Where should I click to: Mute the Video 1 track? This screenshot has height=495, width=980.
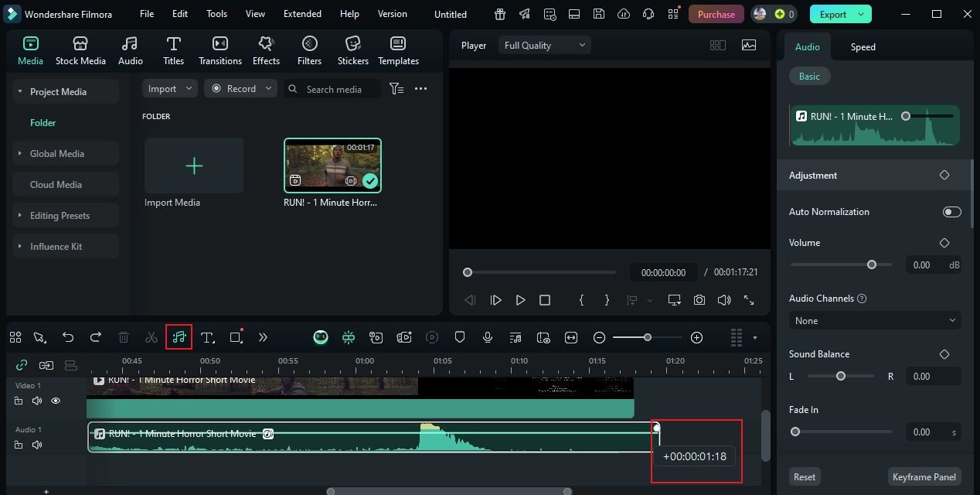tap(37, 401)
